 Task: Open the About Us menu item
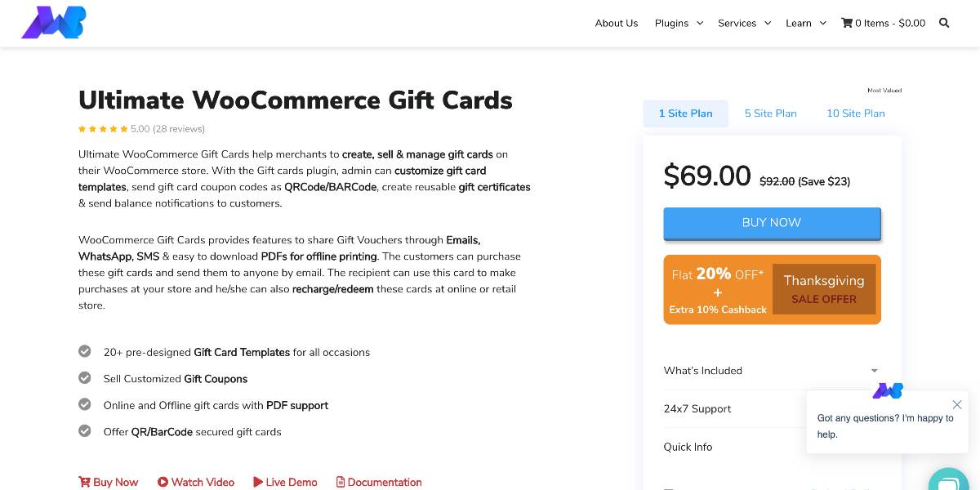click(x=617, y=23)
